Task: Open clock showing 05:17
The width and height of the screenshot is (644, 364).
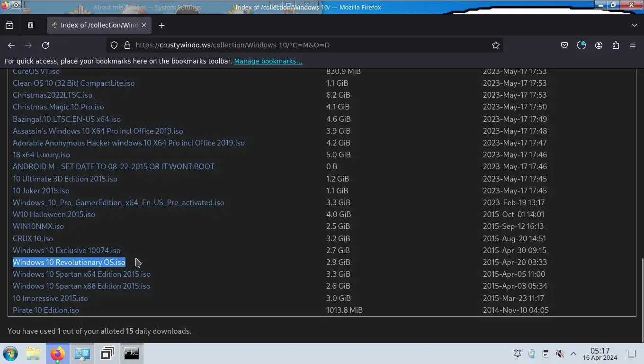Action: point(600,354)
